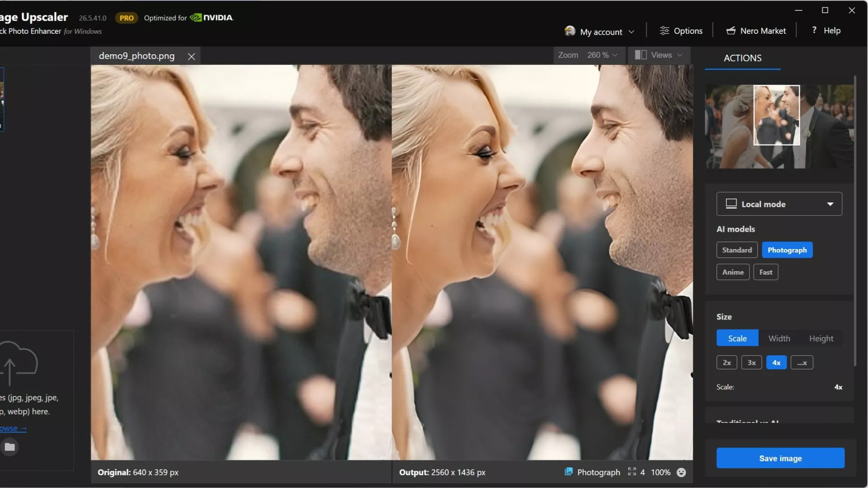The width and height of the screenshot is (868, 488).
Task: Click the smiley feedback icon in status bar
Action: point(681,473)
